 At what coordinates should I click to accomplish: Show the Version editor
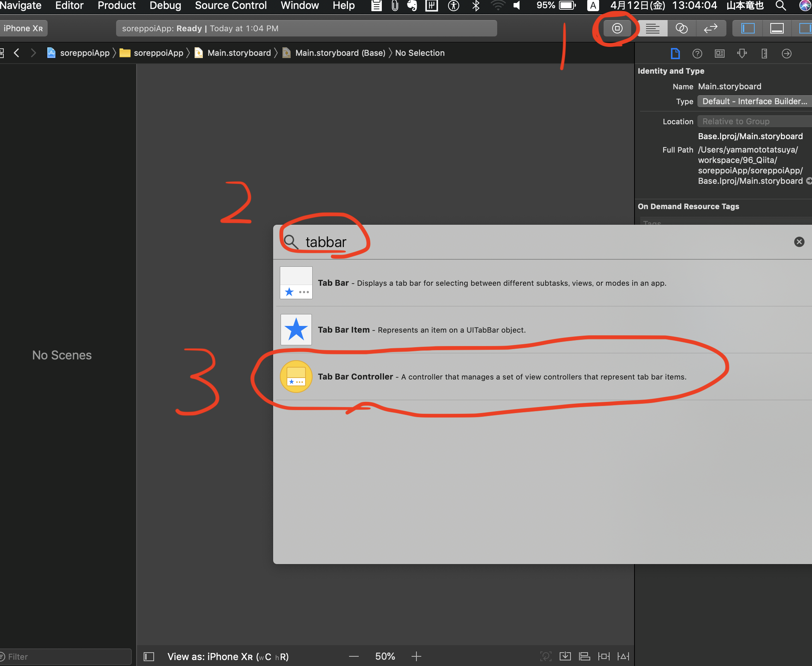coord(710,28)
